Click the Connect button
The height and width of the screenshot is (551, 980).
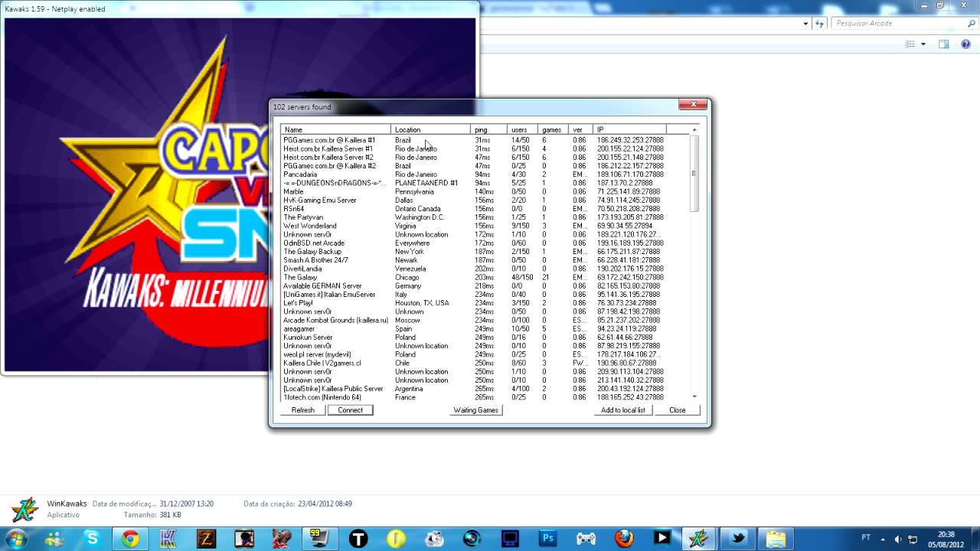[351, 410]
